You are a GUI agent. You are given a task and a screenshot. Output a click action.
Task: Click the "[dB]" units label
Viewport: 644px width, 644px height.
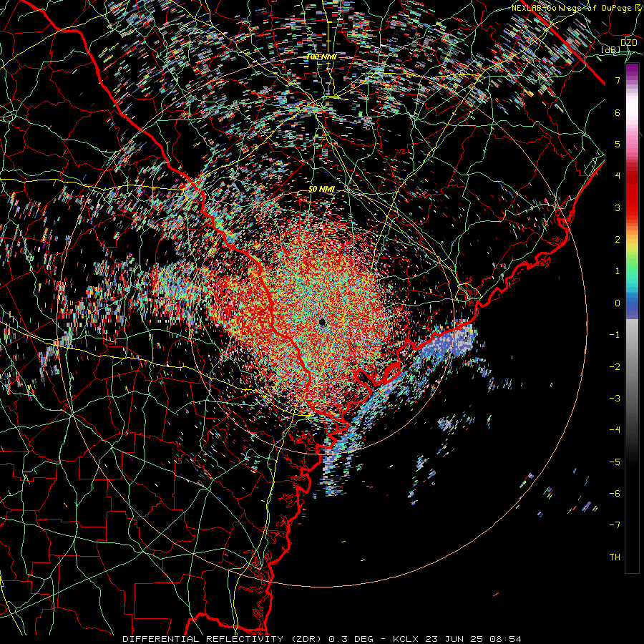(611, 49)
